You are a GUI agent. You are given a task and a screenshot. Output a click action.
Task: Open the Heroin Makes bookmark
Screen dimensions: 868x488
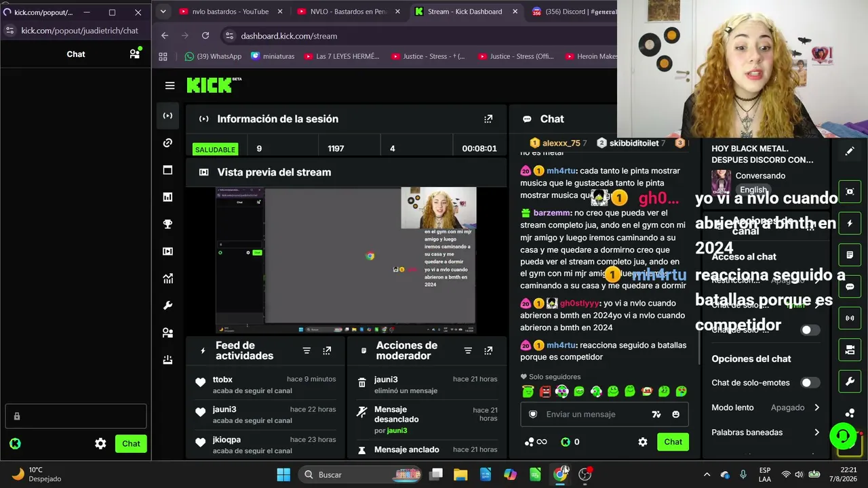pyautogui.click(x=591, y=56)
